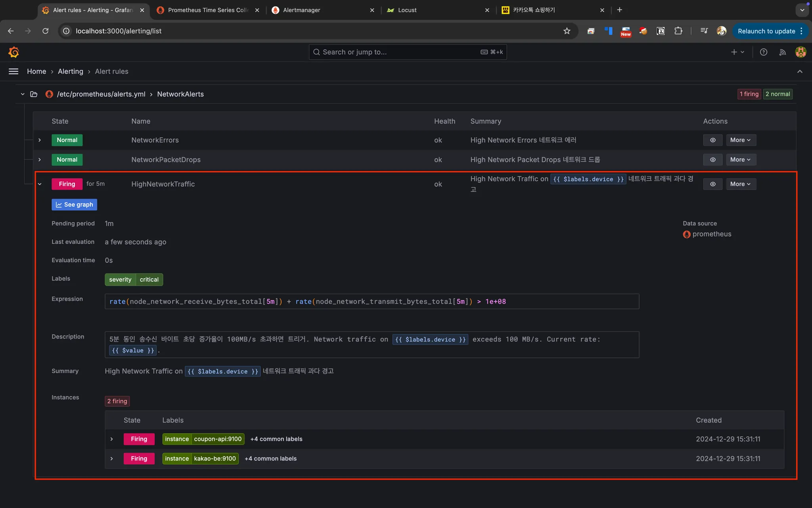812x508 pixels.
Task: Click the eye icon for NetworkPacketDrops rule
Action: click(x=712, y=160)
